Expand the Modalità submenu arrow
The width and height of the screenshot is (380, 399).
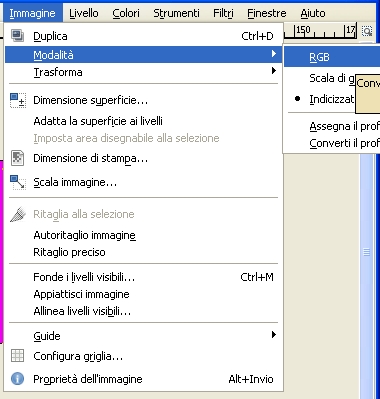(x=274, y=53)
